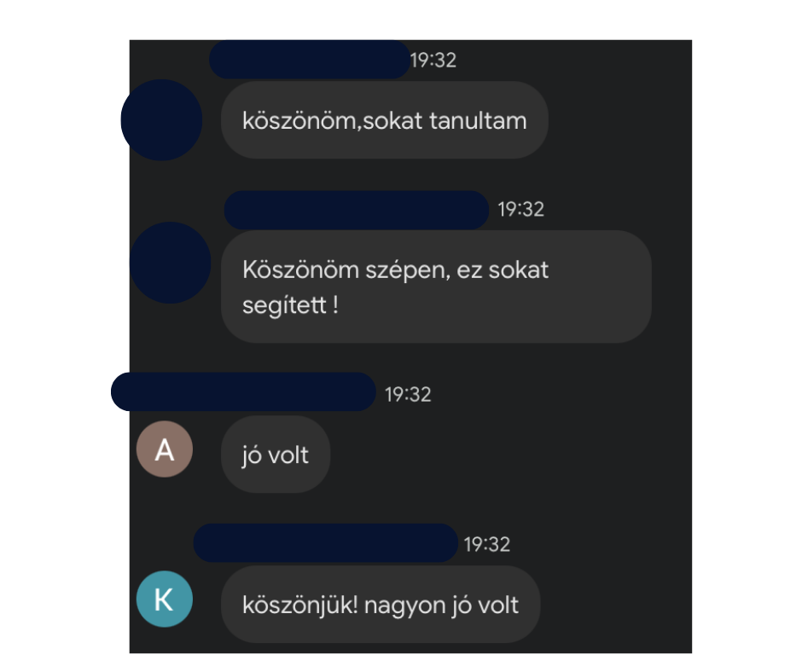Click the redacted sender name above 'jó volt'

tap(243, 391)
